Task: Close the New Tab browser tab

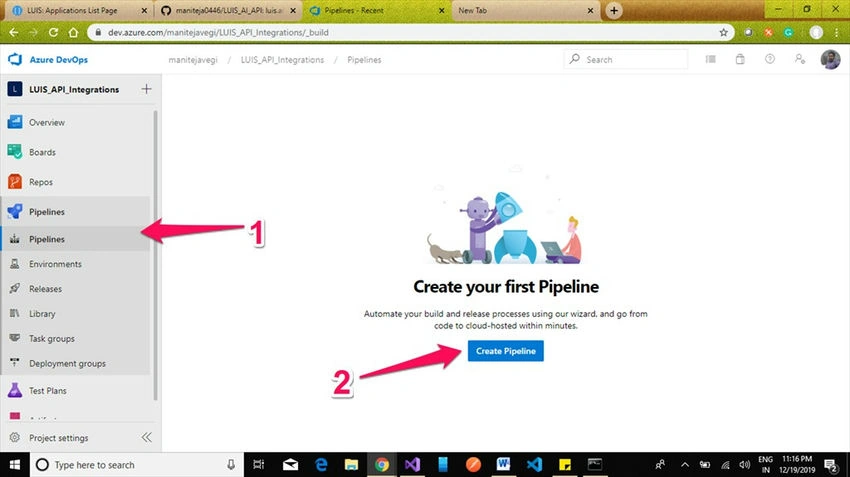Action: 591,10
